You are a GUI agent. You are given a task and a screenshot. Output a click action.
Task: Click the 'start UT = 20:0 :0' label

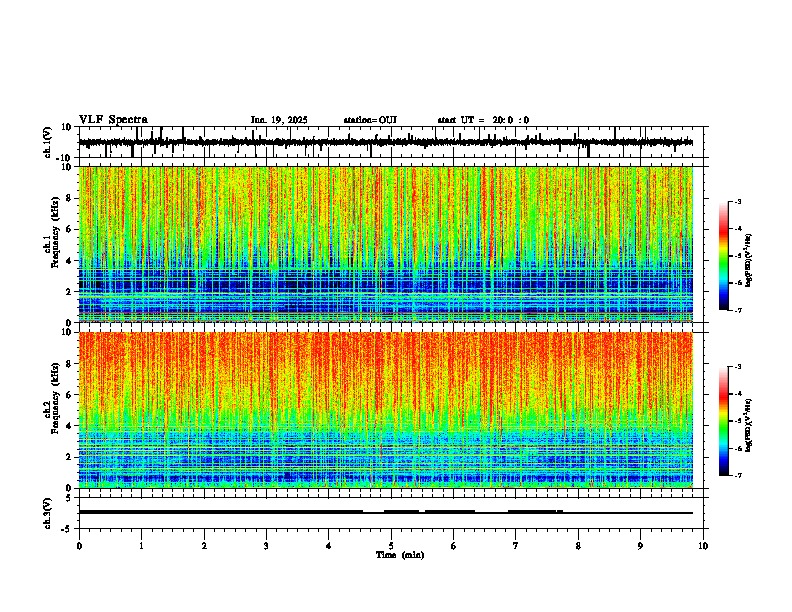[x=483, y=120]
